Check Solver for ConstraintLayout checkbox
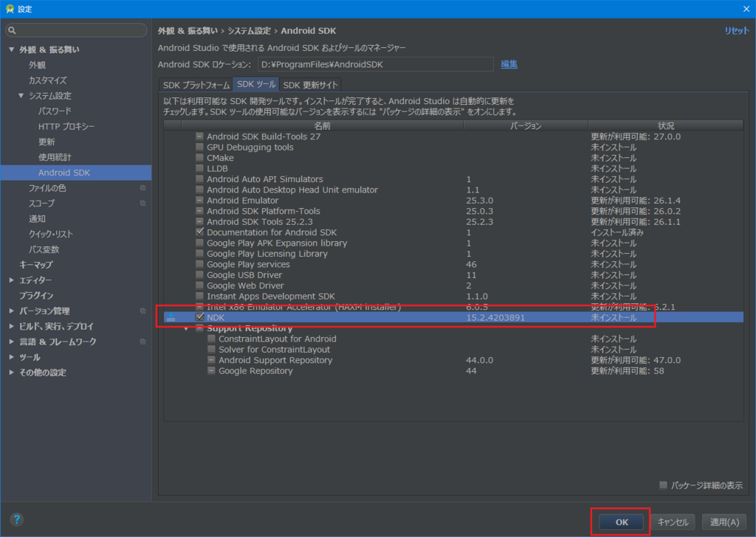This screenshot has width=756, height=537. pos(211,349)
